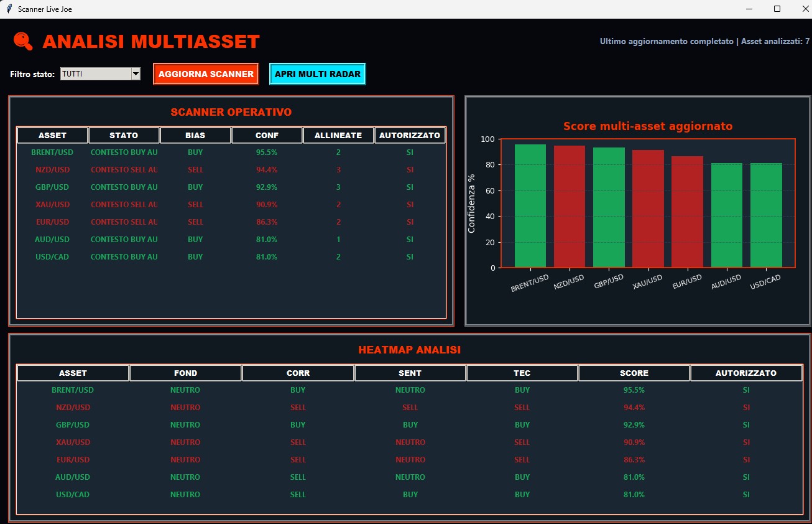Image resolution: width=812 pixels, height=524 pixels.
Task: Maximize the Scanner Live Joe window
Action: coord(777,9)
